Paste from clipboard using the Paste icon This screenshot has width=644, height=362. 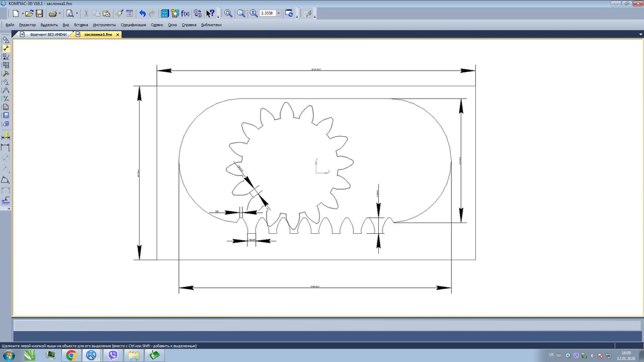(107, 13)
